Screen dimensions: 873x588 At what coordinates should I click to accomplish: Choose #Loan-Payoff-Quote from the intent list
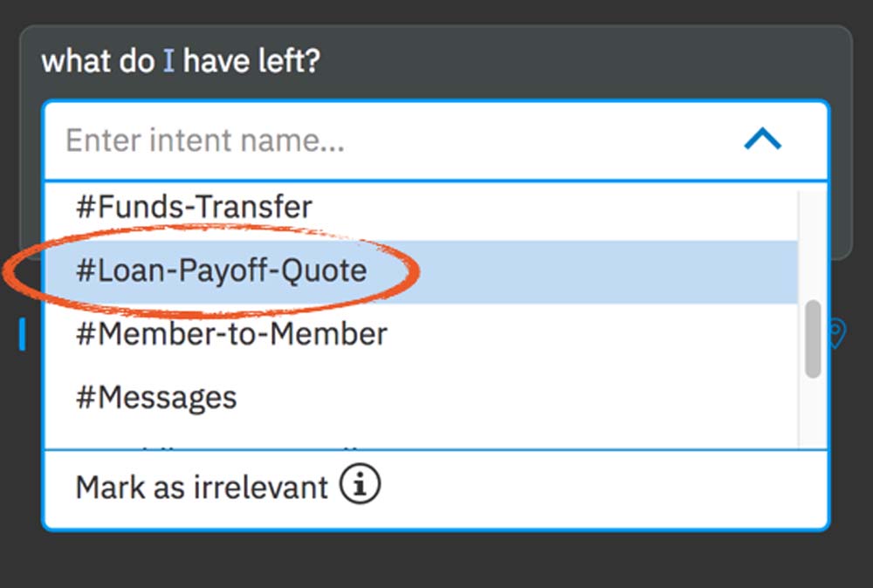[222, 270]
